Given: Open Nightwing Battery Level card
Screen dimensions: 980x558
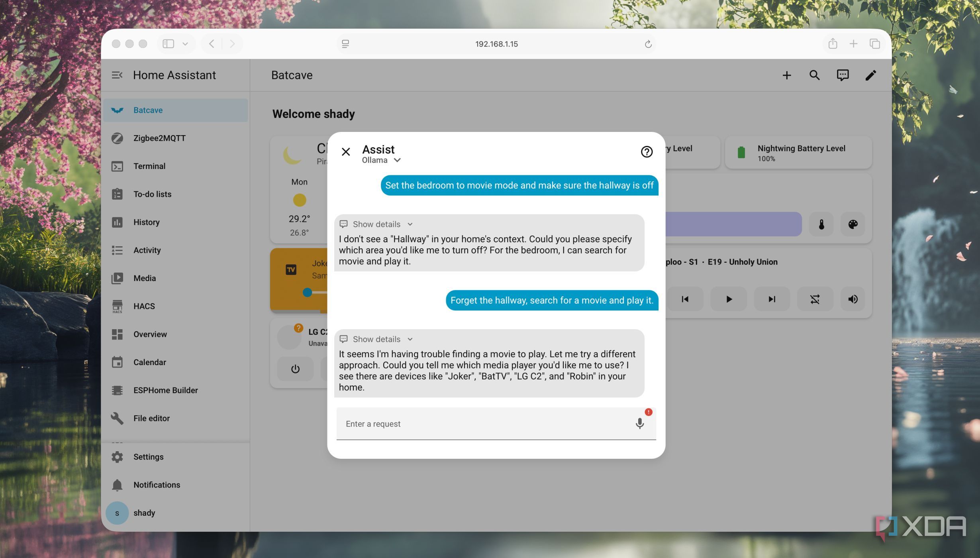Looking at the screenshot, I should (798, 153).
